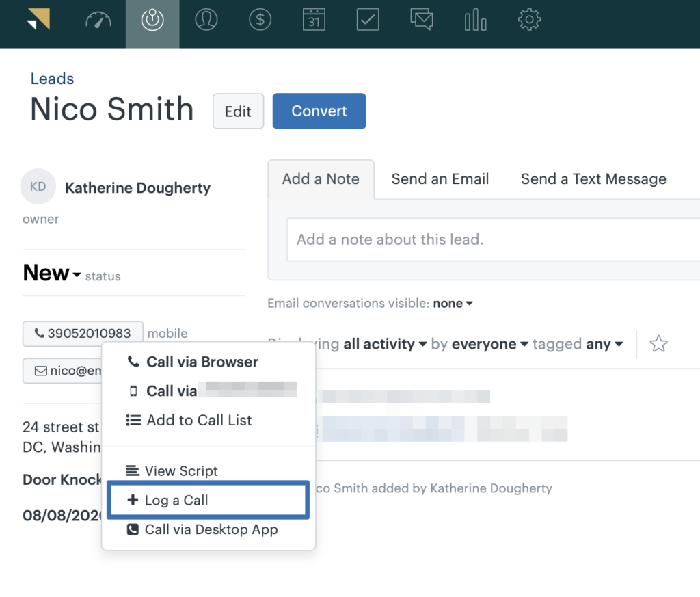Navigate back using the Leads link
Screen dimensions: 700x597
click(52, 79)
